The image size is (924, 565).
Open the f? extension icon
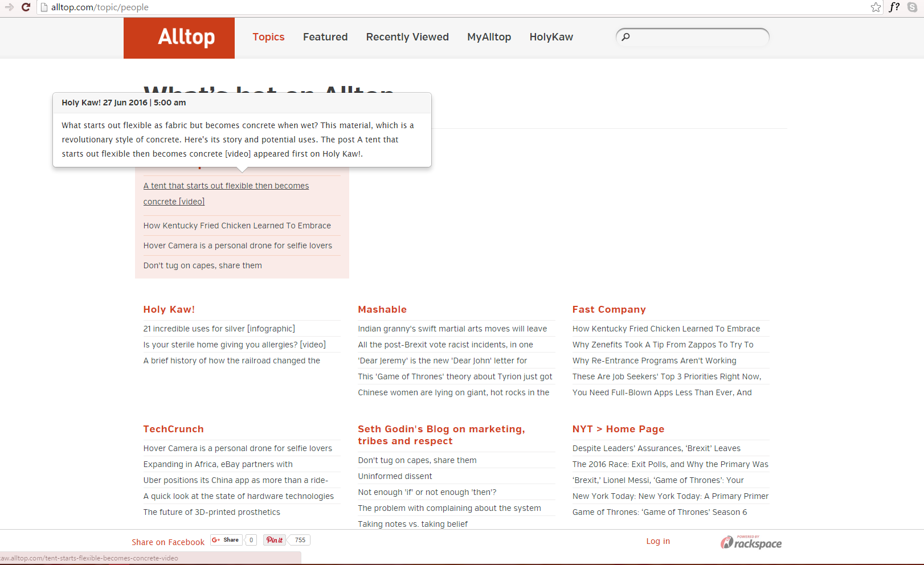(x=894, y=7)
